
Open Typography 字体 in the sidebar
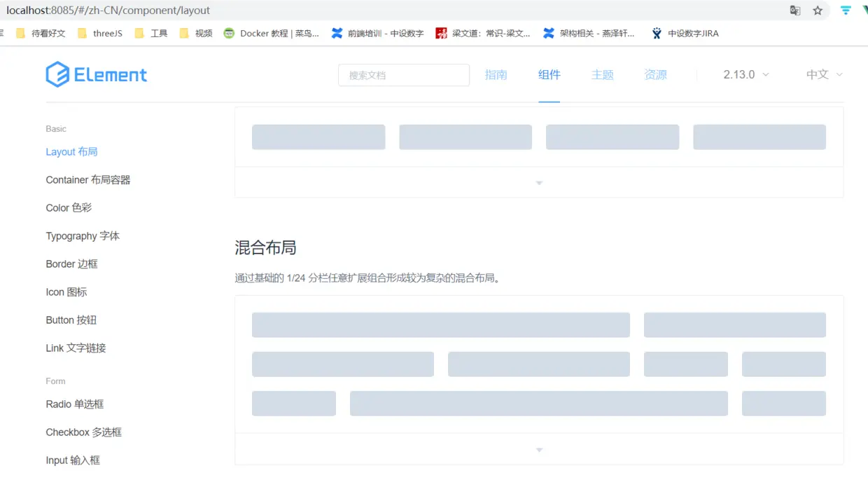pyautogui.click(x=83, y=236)
